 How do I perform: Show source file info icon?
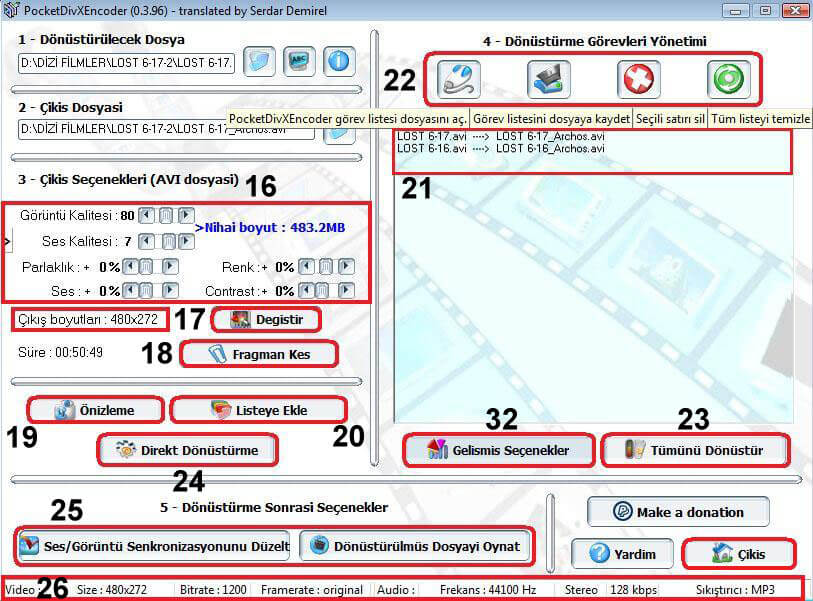338,62
